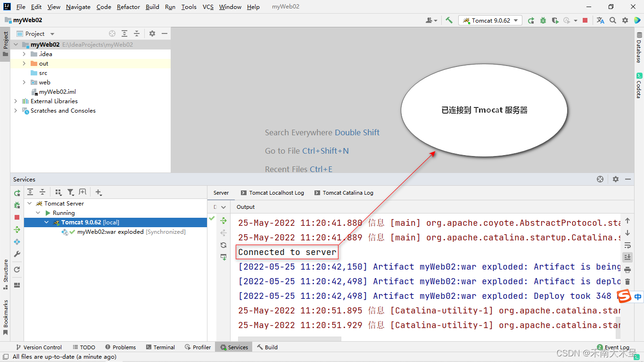Stop the running Tomcat server
Image resolution: width=644 pixels, height=362 pixels.
(x=17, y=218)
